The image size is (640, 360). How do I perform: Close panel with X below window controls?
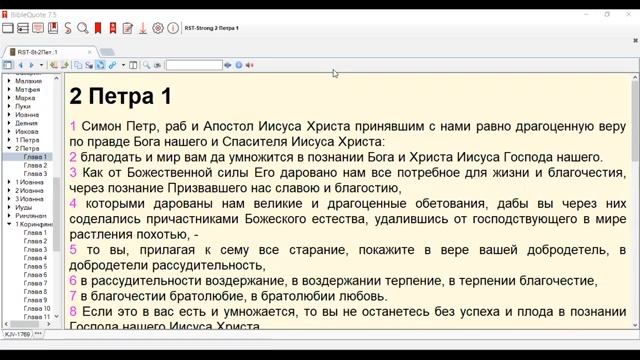pos(636,40)
